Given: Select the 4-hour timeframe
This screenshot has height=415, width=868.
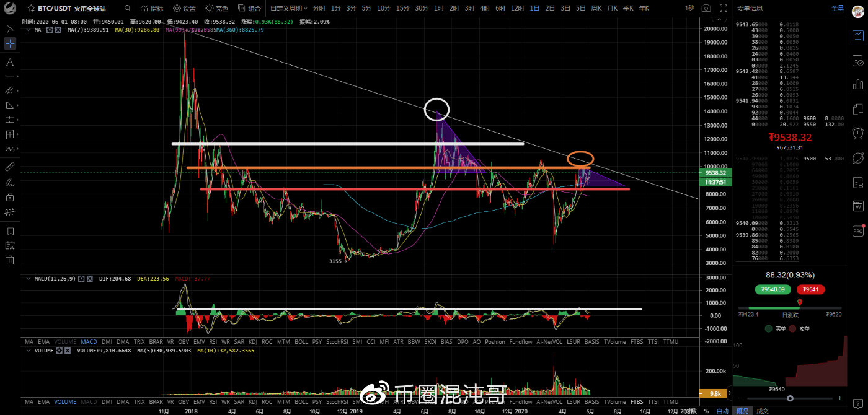Looking at the screenshot, I should coord(484,8).
